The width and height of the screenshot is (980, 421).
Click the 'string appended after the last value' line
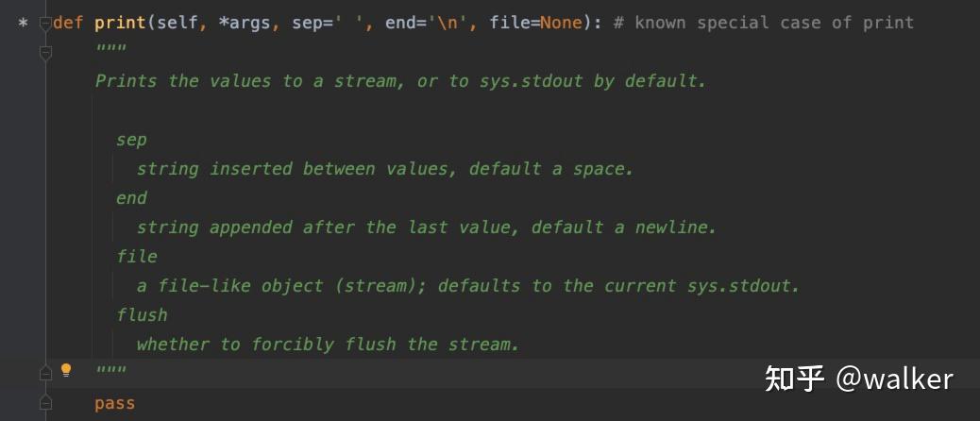coord(426,227)
